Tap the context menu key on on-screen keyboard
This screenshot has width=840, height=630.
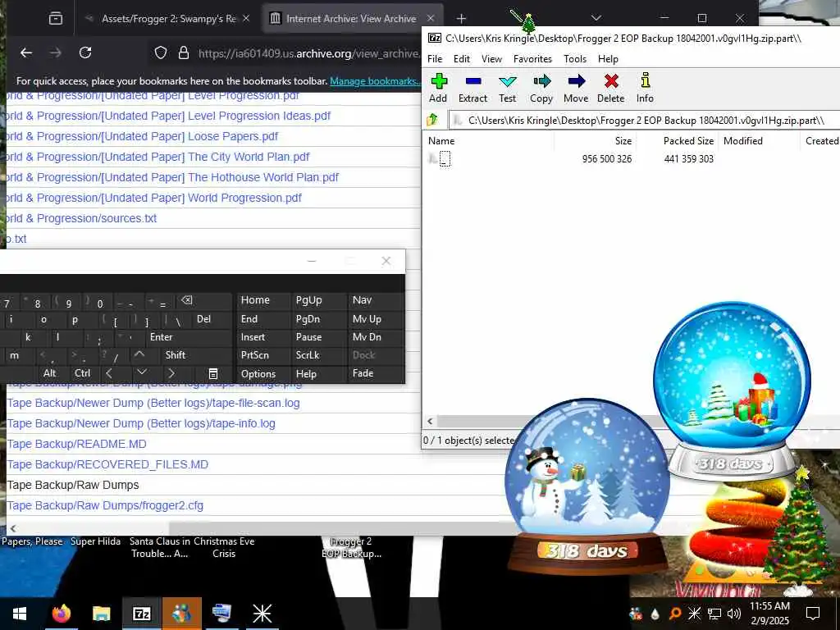(x=212, y=373)
